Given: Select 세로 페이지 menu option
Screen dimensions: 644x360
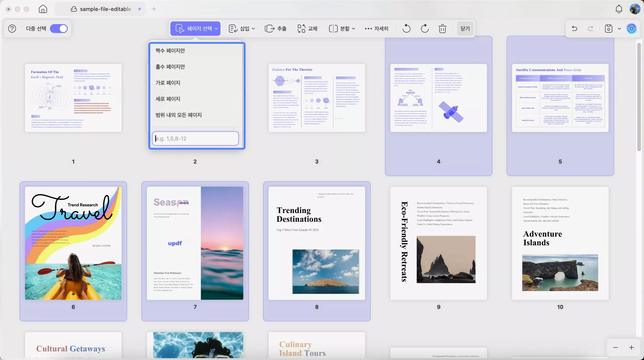Looking at the screenshot, I should click(195, 99).
